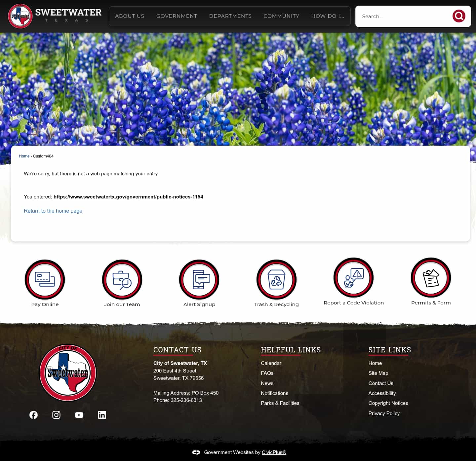Click the Join our Team briefcase icon
Screen dimensions: 476x461
click(x=122, y=279)
